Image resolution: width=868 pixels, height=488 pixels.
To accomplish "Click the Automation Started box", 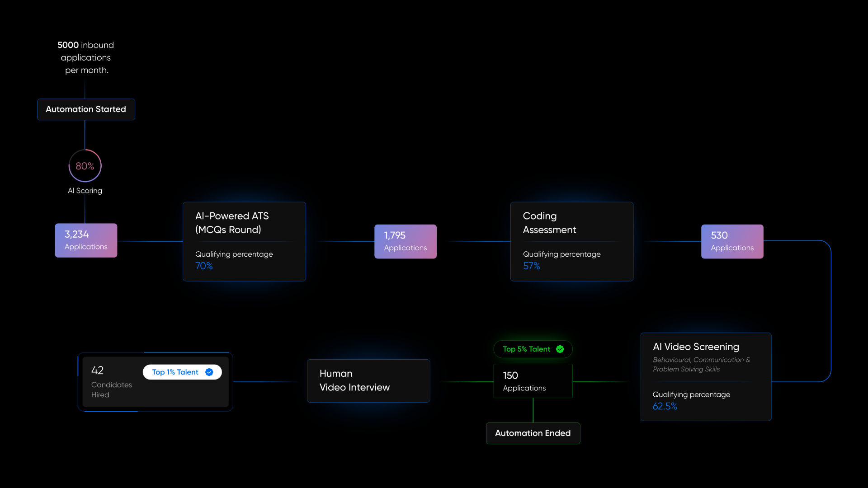I will 86,109.
